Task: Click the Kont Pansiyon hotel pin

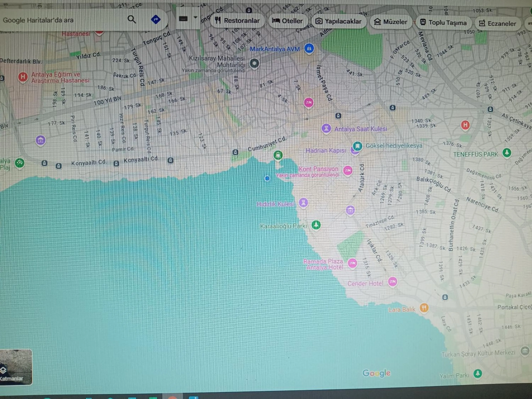Action: 348,171
